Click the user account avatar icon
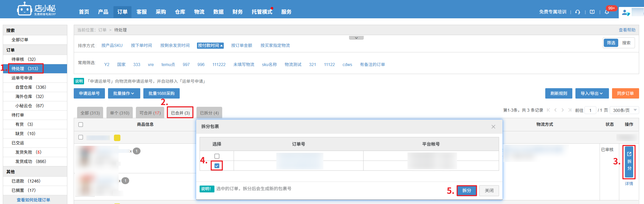The height and width of the screenshot is (204, 644). [625, 12]
